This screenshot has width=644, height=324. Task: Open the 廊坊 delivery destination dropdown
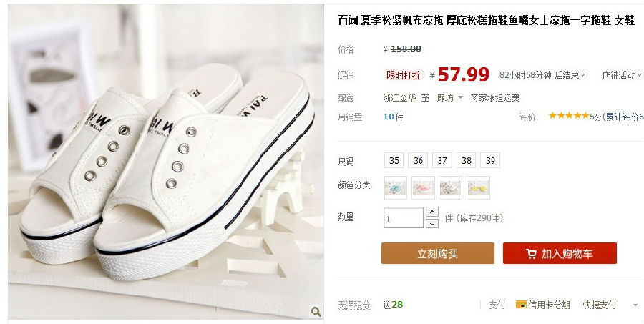450,98
